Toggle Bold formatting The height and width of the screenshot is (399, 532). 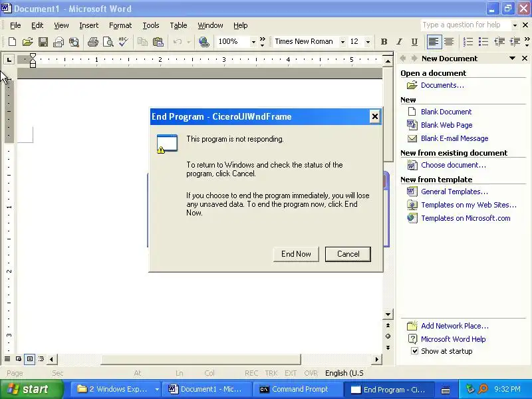(384, 42)
